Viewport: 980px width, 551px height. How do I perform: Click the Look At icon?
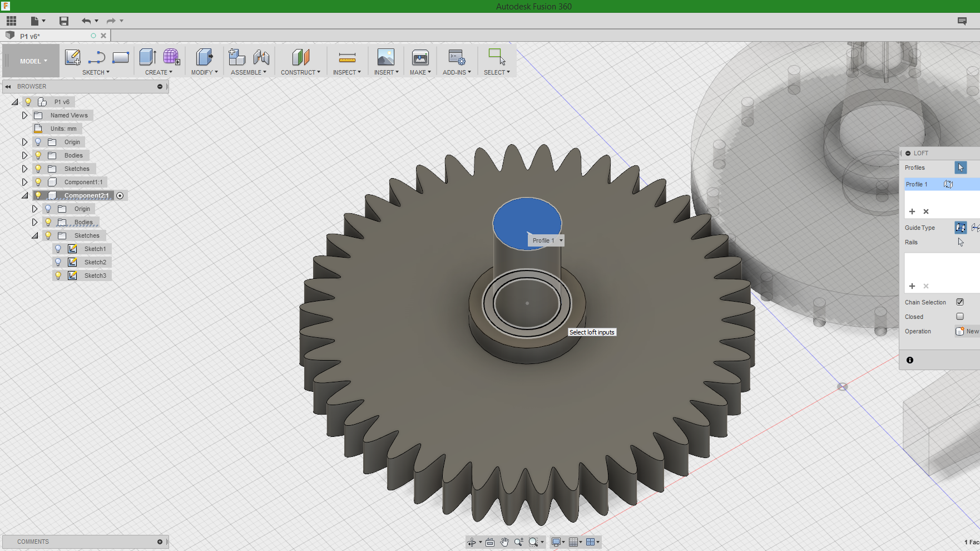point(490,542)
